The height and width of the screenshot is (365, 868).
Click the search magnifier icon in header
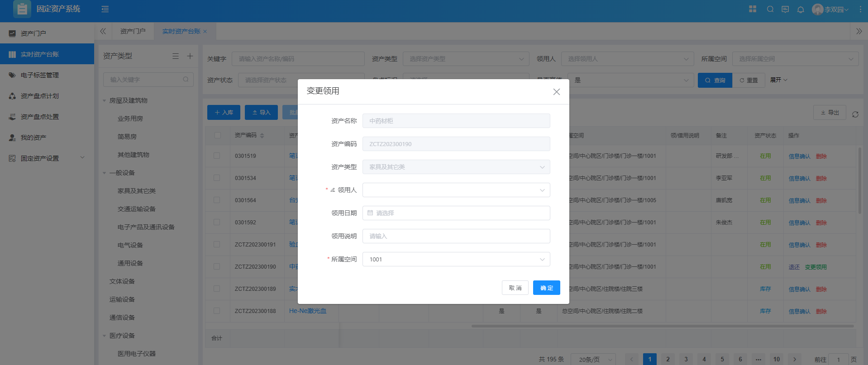pos(770,9)
